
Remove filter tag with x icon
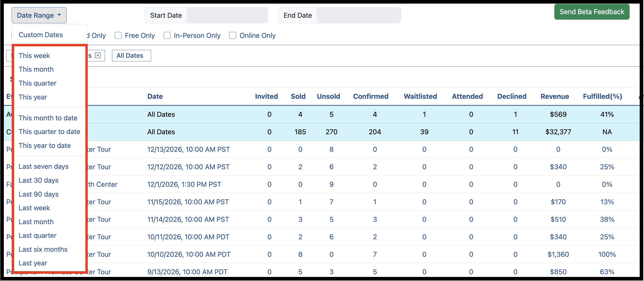[x=98, y=55]
